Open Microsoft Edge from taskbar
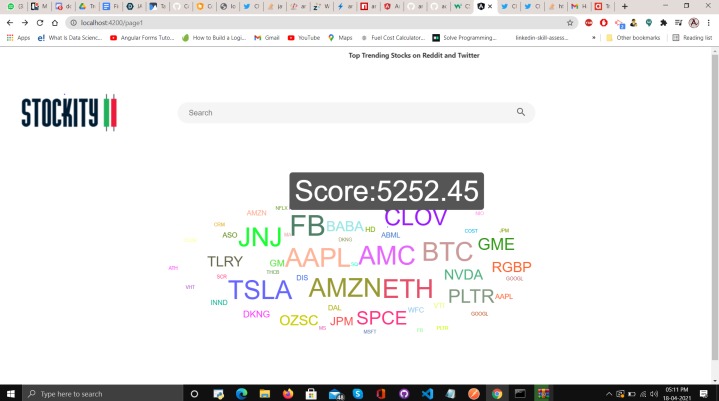Screen dimensions: 719x401 241,394
